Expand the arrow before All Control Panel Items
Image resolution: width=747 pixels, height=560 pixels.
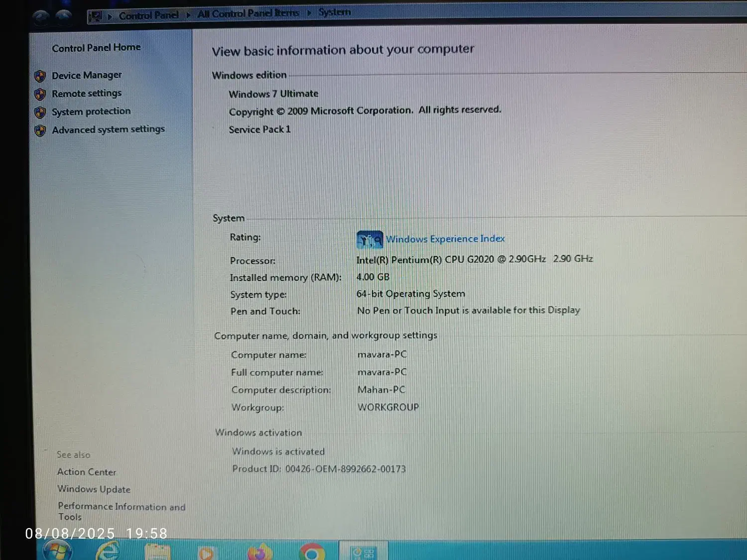[x=188, y=15]
